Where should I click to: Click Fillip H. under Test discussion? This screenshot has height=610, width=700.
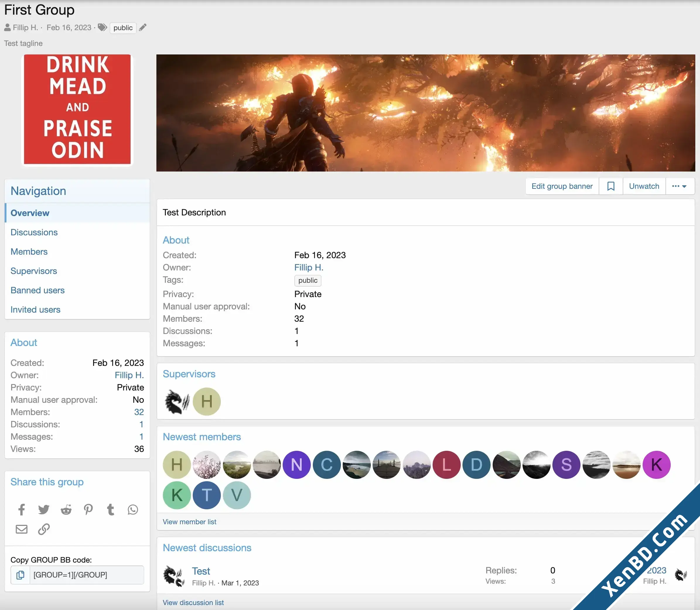tap(203, 583)
